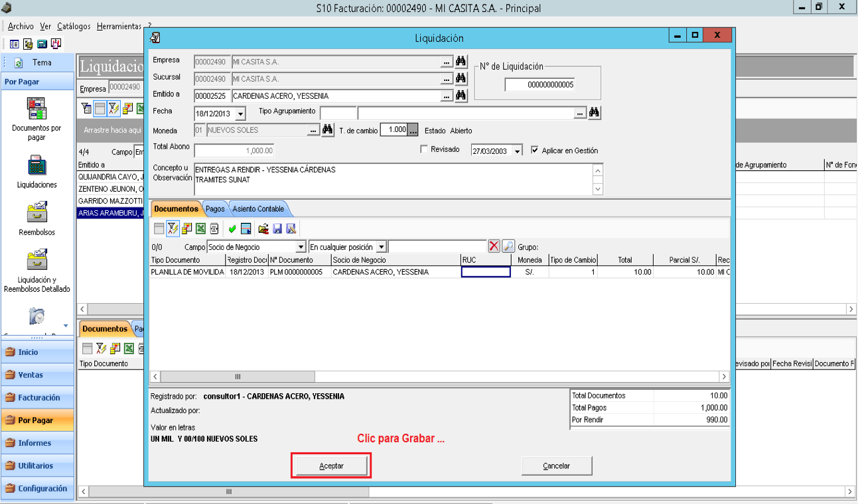Image resolution: width=858 pixels, height=504 pixels.
Task: Toggle the filter funnel icon in Documentos toolbar
Action: pos(173,229)
